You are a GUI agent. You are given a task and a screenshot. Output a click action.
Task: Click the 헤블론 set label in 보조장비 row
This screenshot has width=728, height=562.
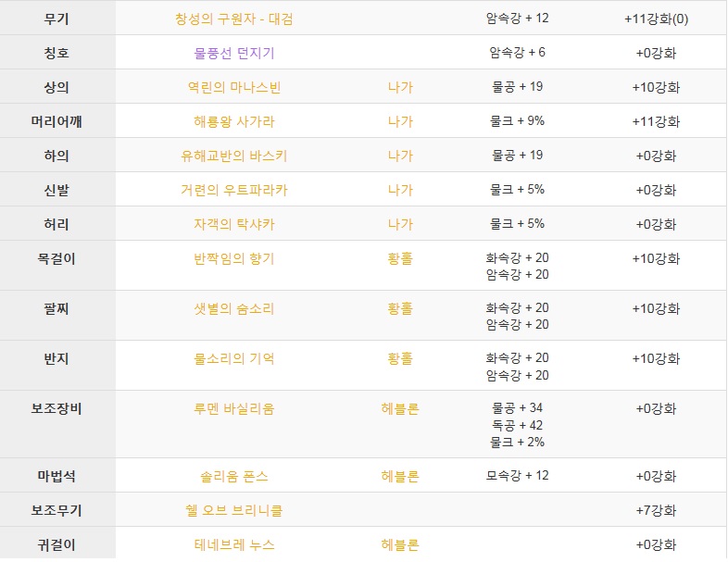[x=400, y=409]
